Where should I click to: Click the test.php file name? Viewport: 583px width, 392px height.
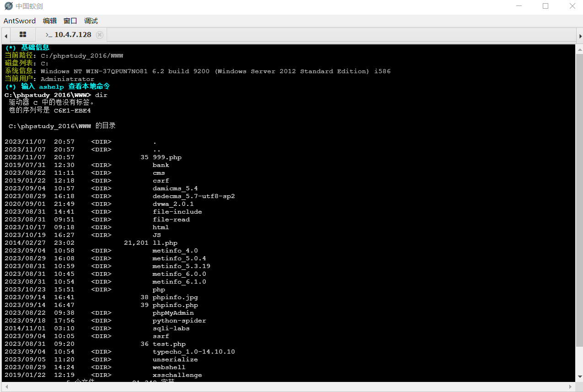[169, 344]
